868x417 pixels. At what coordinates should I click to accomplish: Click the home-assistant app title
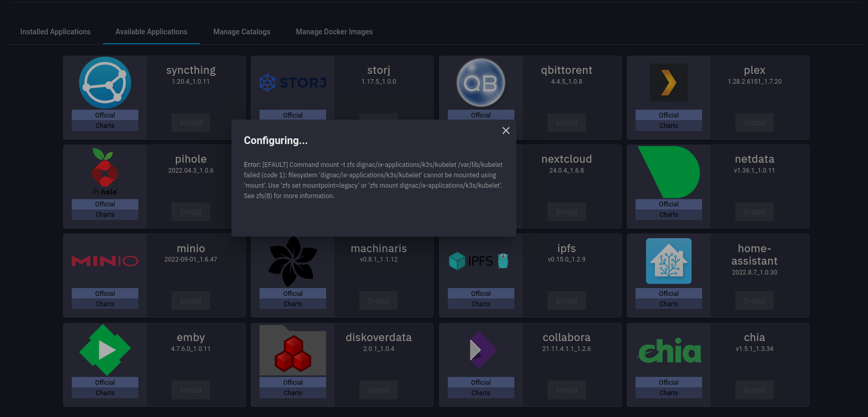click(x=755, y=255)
